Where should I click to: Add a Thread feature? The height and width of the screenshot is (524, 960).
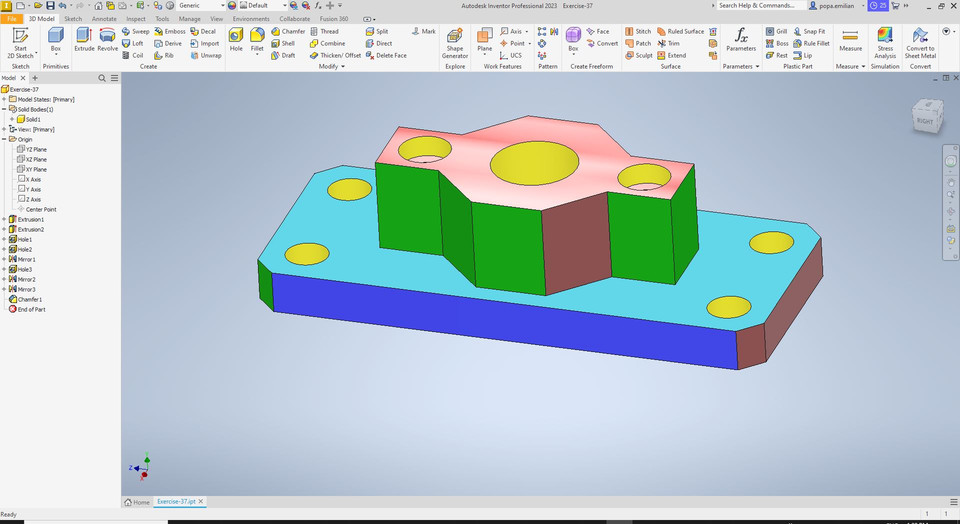coord(324,31)
